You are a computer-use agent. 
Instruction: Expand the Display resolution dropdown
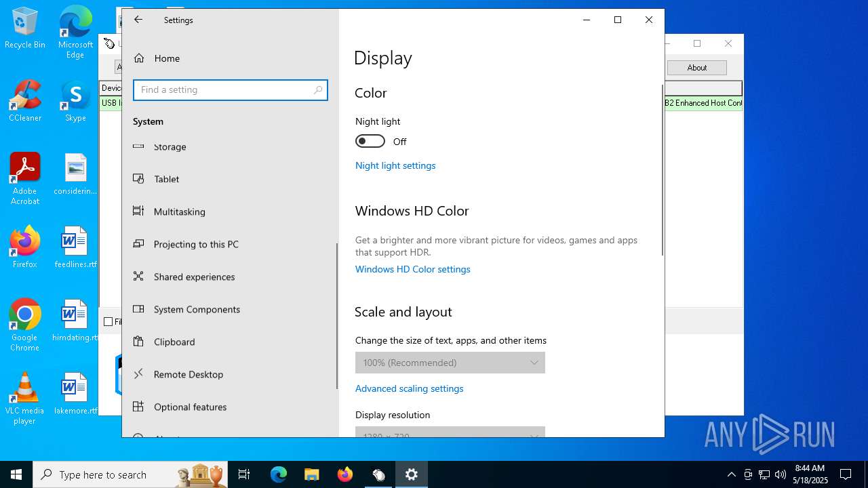pyautogui.click(x=450, y=432)
